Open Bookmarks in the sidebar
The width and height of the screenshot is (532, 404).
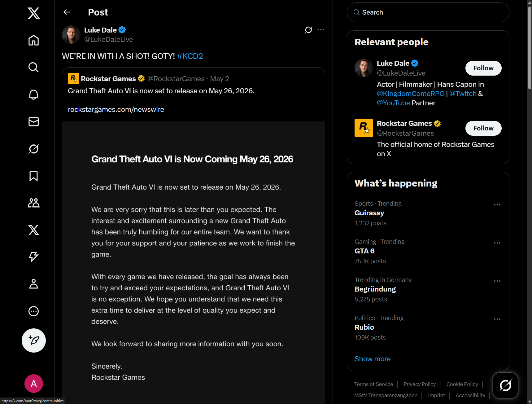33,176
